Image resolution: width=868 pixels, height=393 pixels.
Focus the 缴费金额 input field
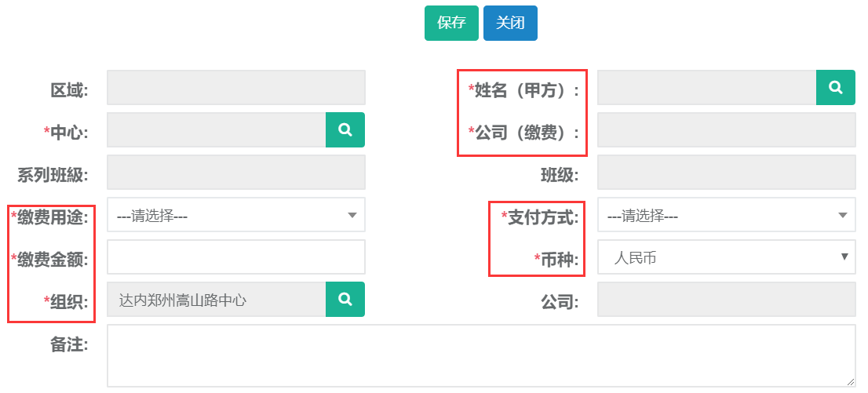pos(235,257)
